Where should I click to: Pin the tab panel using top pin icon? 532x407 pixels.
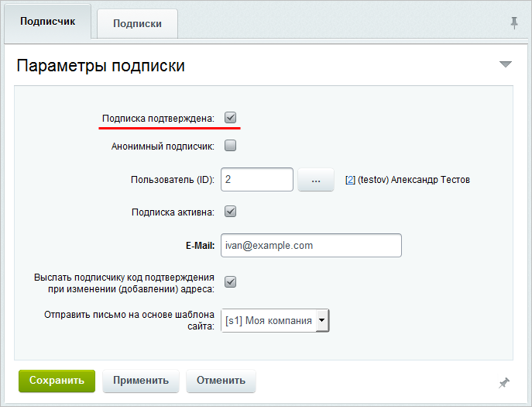coord(514,23)
